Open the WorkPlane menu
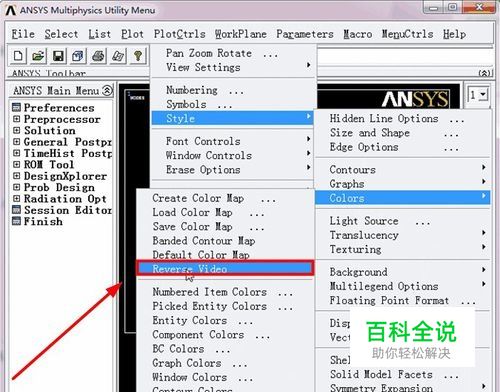Viewport: 500px width, 392px height. 240,34
